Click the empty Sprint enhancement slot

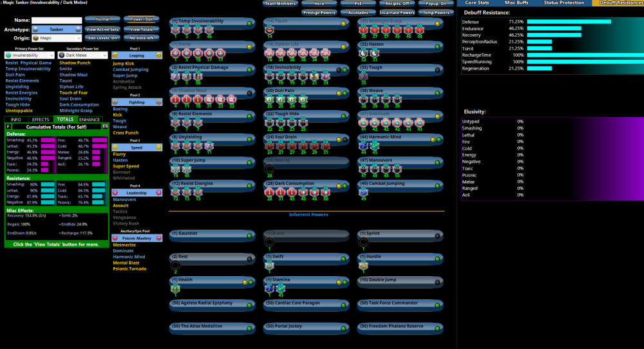[363, 242]
